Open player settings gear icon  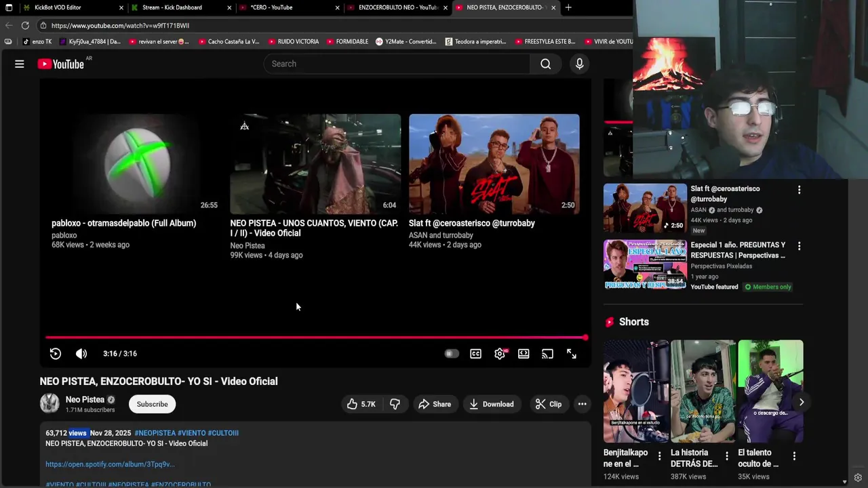(500, 354)
